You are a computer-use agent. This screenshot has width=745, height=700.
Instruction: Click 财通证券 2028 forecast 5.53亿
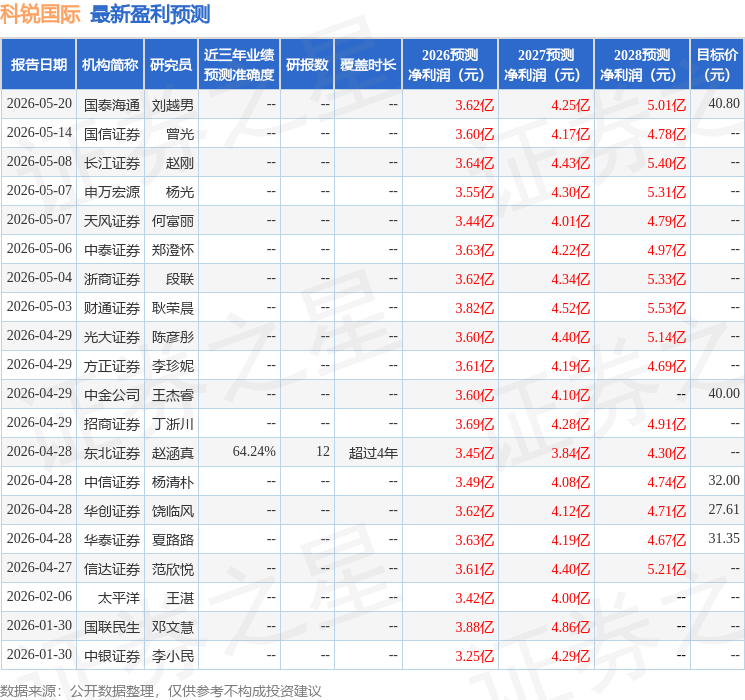click(666, 308)
